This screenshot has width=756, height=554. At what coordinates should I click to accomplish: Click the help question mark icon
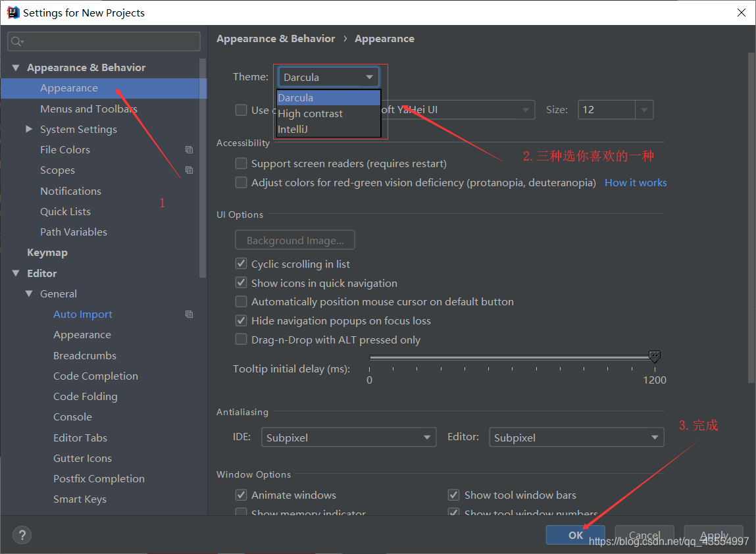coord(22,535)
